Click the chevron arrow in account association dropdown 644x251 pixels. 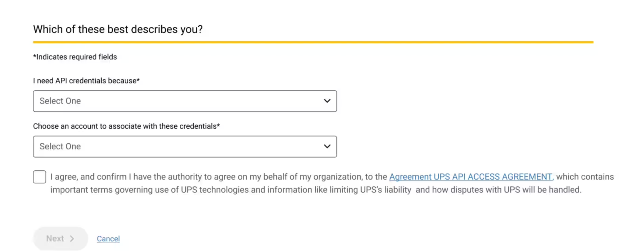pos(327,146)
